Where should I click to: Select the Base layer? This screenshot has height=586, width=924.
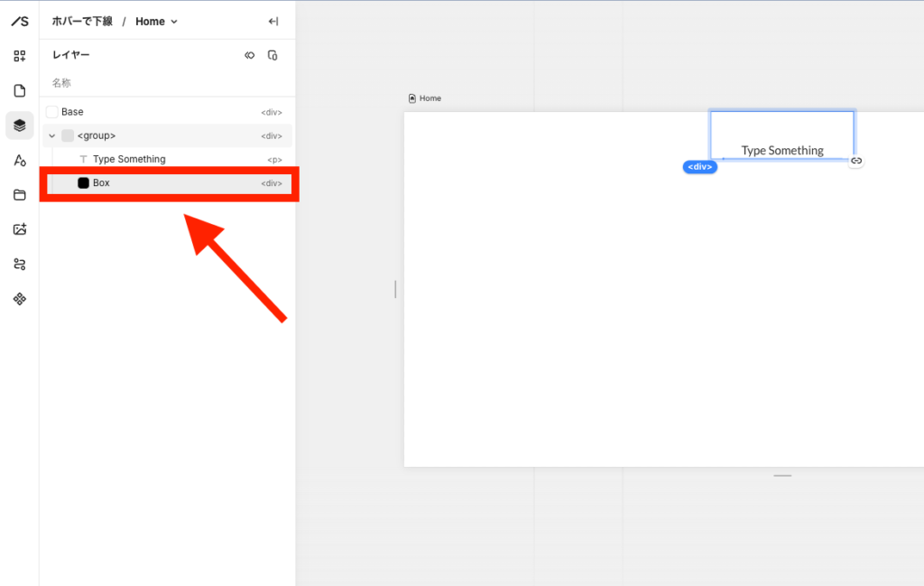click(x=72, y=112)
